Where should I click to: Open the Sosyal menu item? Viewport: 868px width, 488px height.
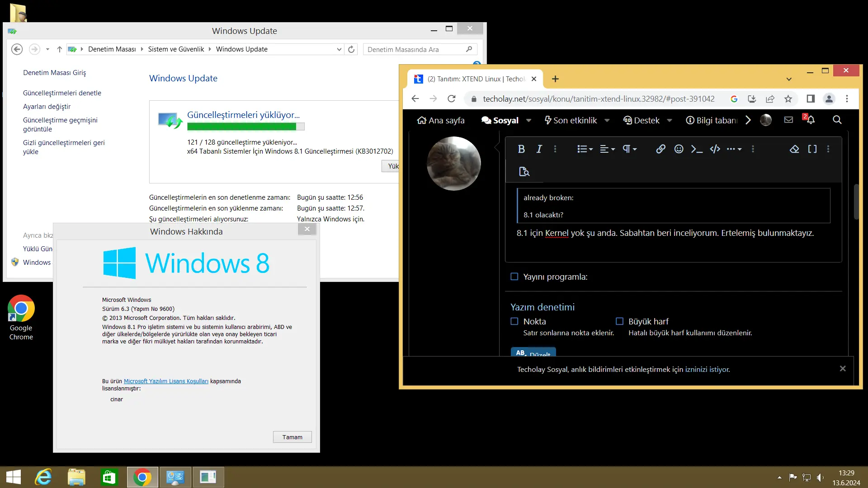tap(500, 120)
